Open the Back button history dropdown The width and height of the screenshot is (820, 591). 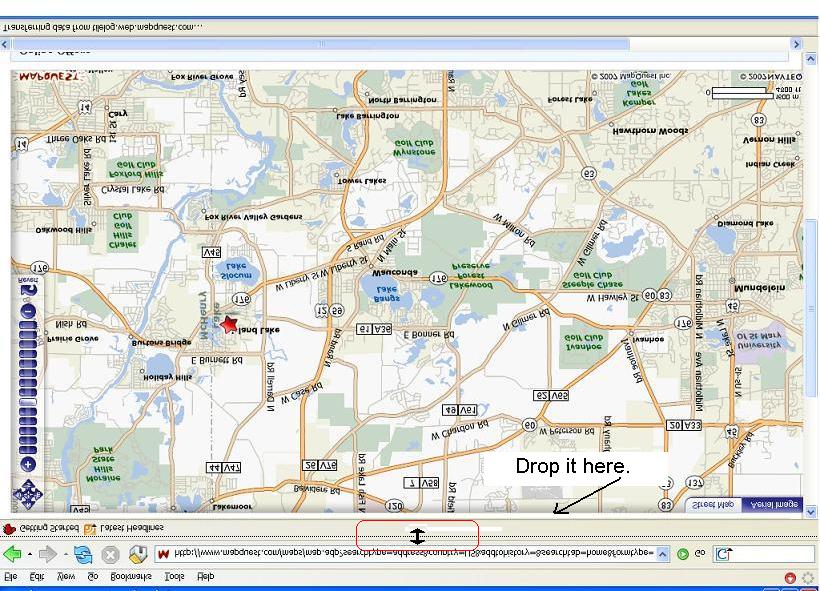(30, 554)
